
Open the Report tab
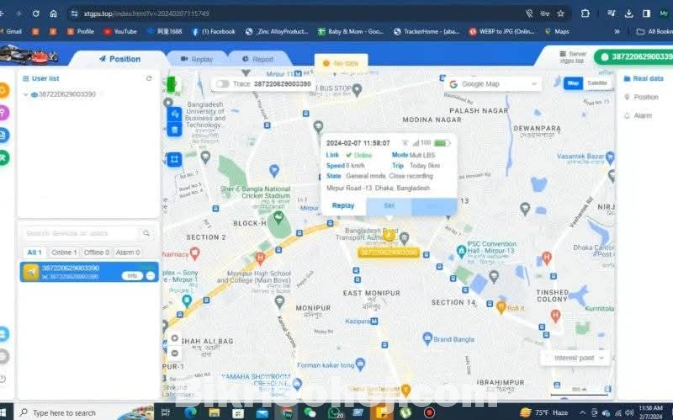pyautogui.click(x=262, y=59)
